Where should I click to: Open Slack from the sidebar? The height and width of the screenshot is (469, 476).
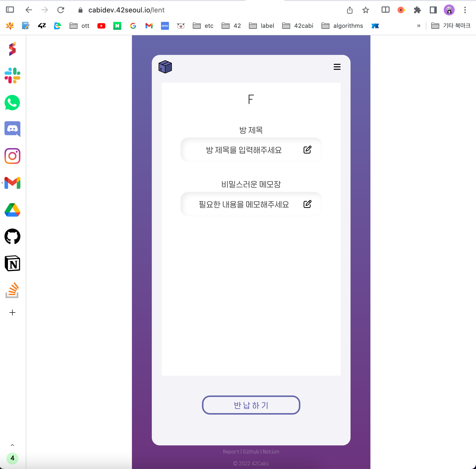[x=12, y=76]
